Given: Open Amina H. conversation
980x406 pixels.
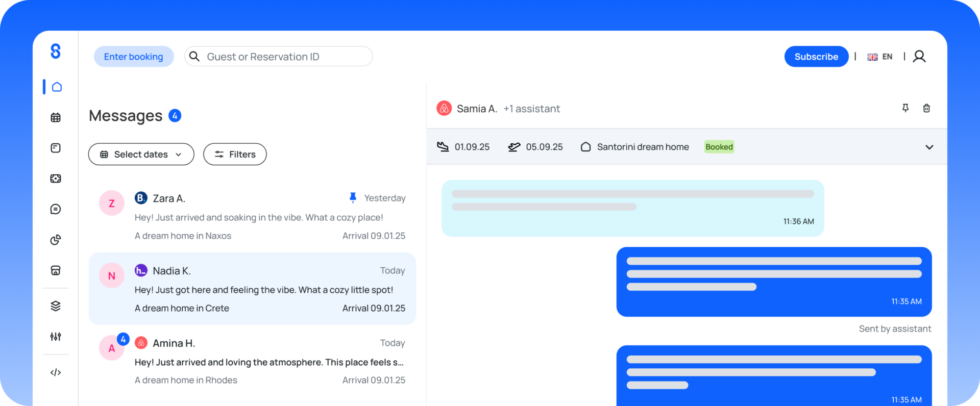Looking at the screenshot, I should coord(252,361).
